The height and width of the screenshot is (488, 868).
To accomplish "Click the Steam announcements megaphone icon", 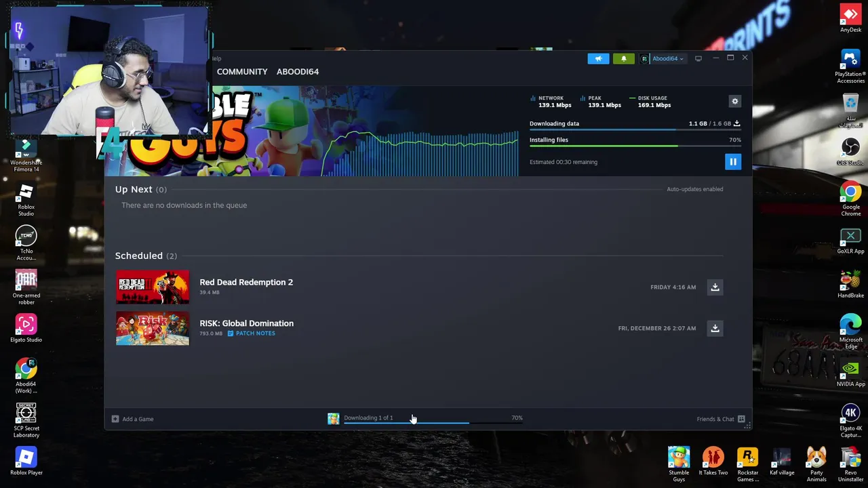I will click(x=598, y=59).
